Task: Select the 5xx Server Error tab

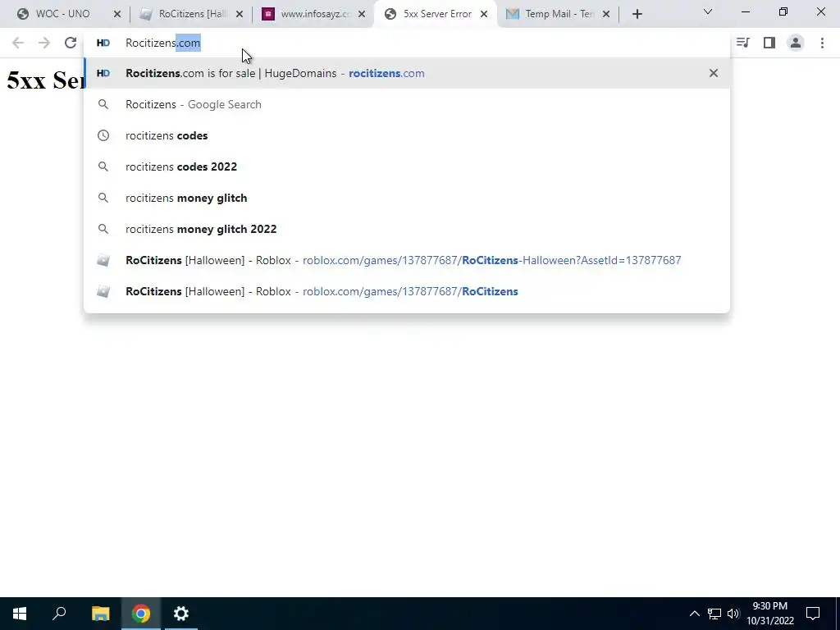Action: [x=436, y=14]
